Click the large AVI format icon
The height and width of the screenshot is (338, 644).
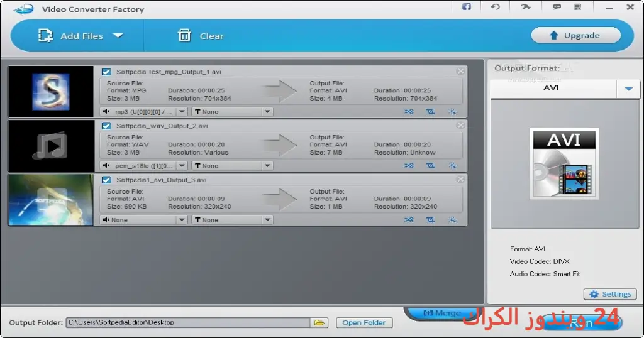[564, 164]
